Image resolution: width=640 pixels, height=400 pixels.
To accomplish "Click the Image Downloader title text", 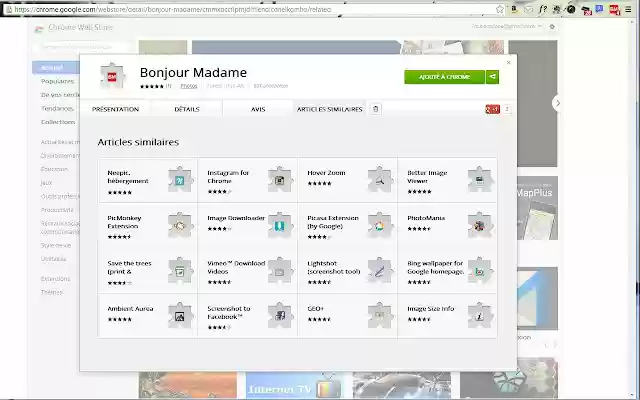I will click(x=236, y=218).
